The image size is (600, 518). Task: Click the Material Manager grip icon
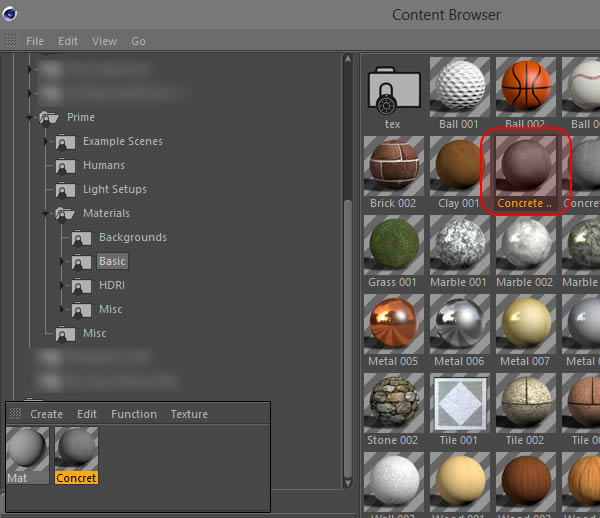[16, 414]
